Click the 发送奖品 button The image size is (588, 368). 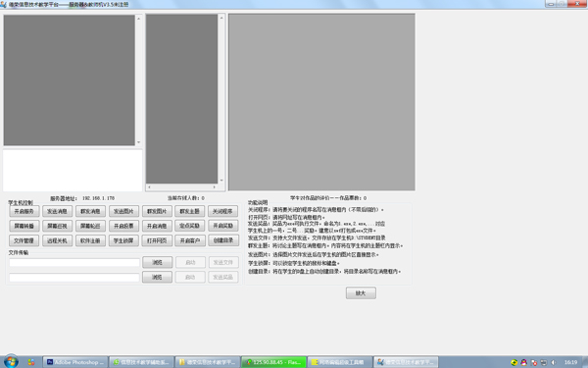click(223, 277)
